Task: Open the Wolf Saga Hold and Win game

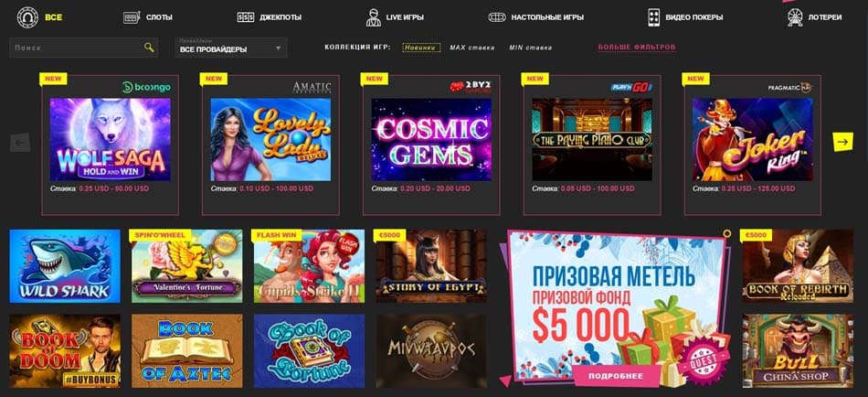Action: point(111,140)
